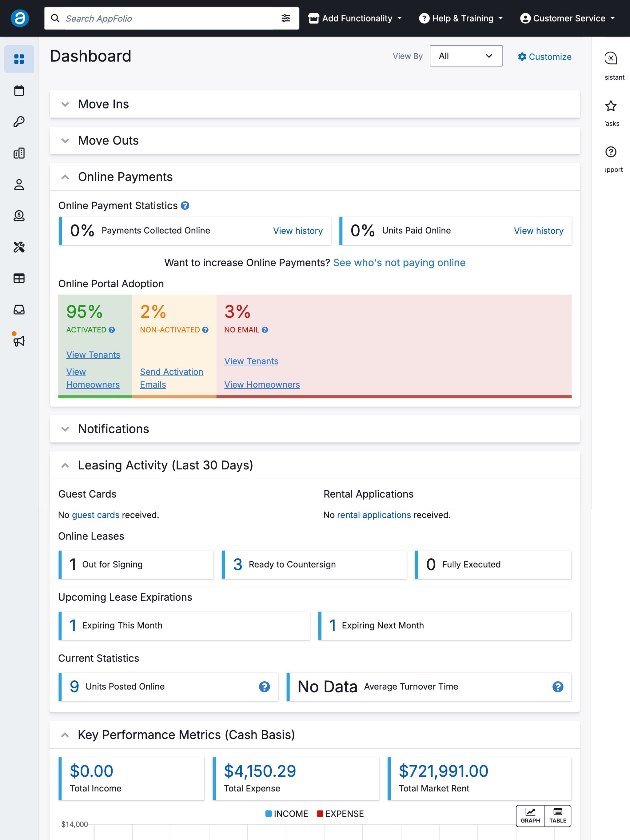The height and width of the screenshot is (840, 630).
Task: Focus the Search AppFolio field
Action: click(x=169, y=18)
